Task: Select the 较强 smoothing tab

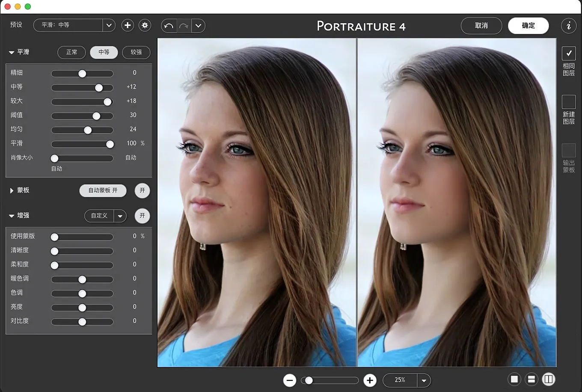Action: pyautogui.click(x=136, y=52)
